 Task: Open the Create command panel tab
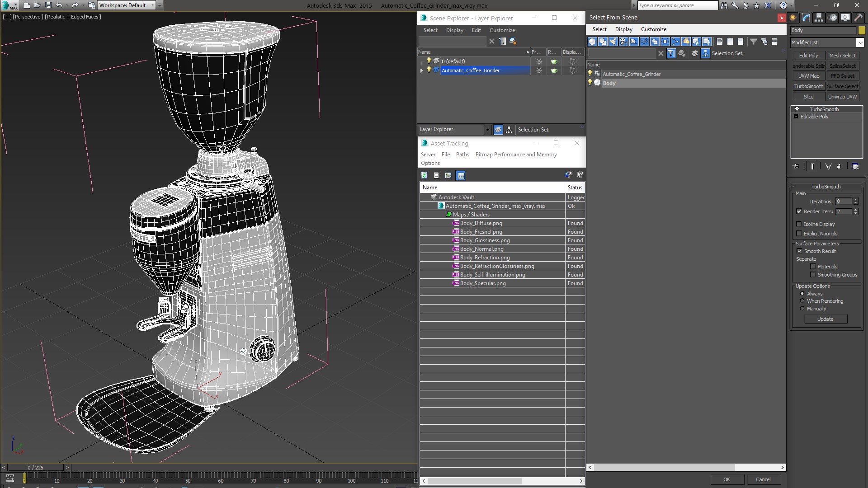coord(793,18)
